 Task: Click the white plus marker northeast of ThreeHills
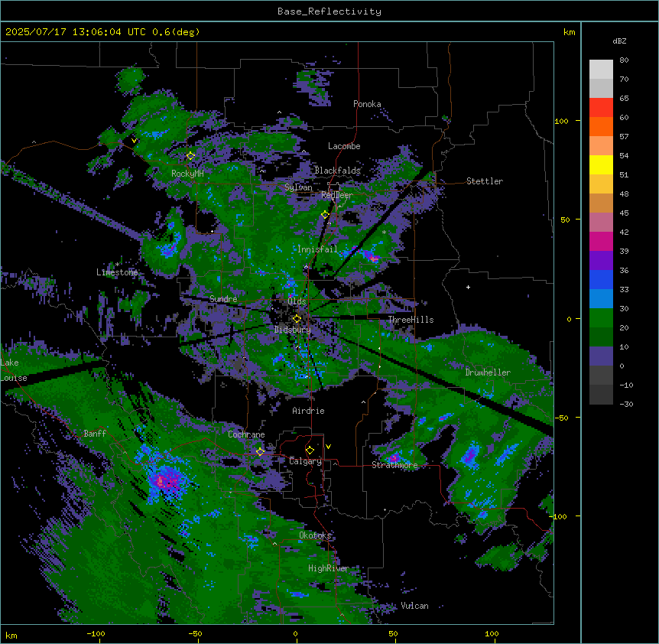pyautogui.click(x=468, y=287)
